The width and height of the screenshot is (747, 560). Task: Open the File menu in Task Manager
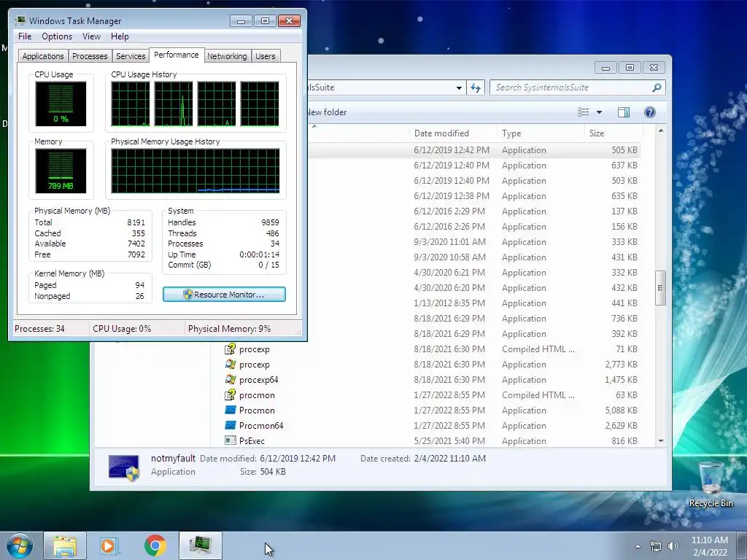pos(25,36)
